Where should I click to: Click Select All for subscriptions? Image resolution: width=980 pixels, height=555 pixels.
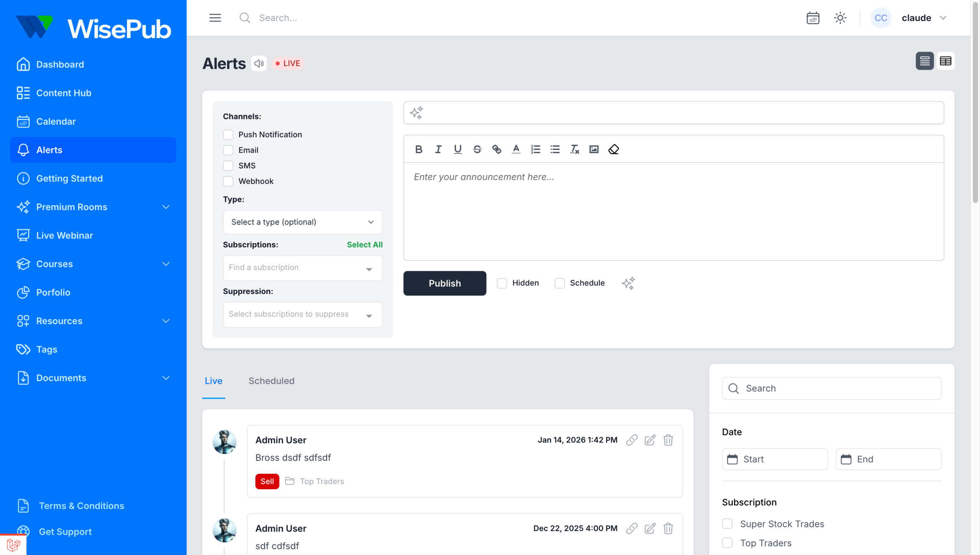[364, 244]
